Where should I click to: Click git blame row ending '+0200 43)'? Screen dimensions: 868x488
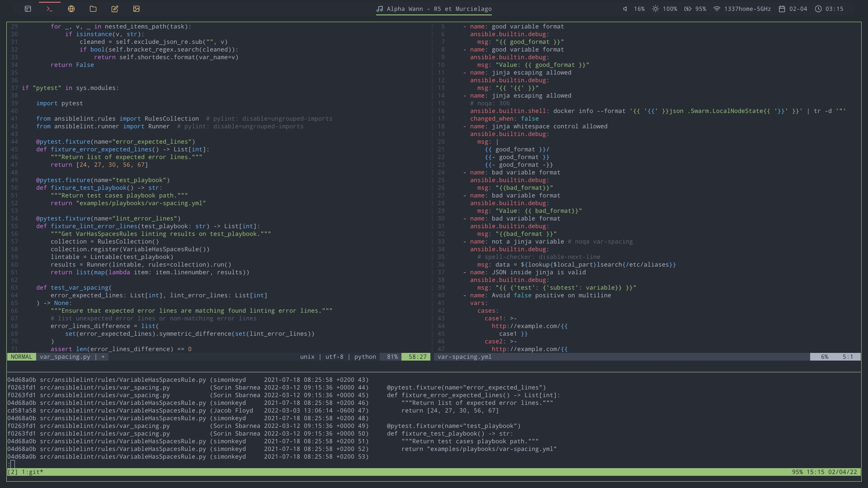pos(188,380)
